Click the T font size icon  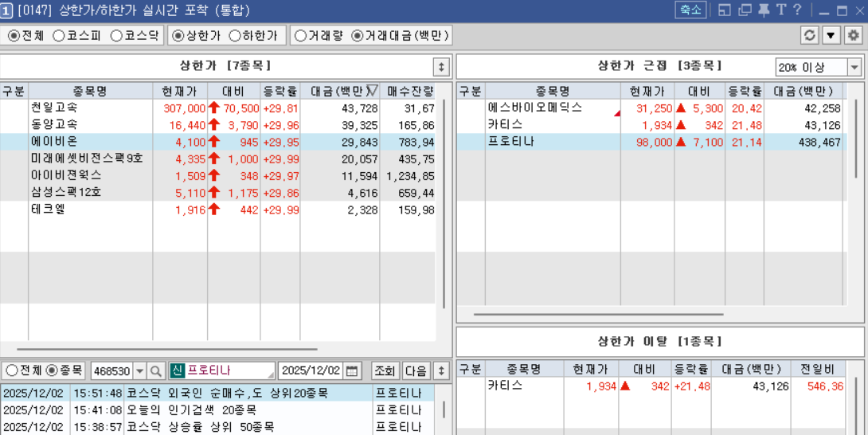pos(781,10)
